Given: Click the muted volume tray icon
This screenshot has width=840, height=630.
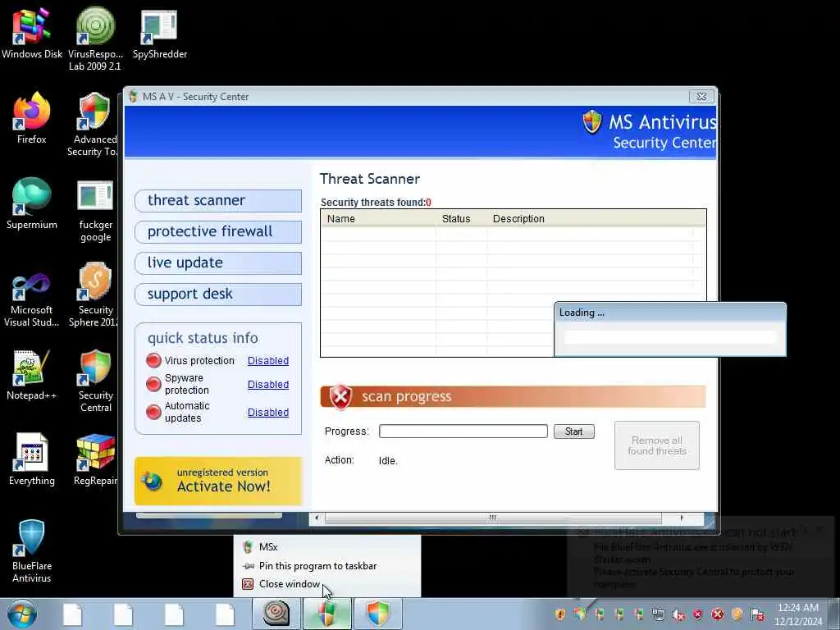Looking at the screenshot, I should 678,614.
